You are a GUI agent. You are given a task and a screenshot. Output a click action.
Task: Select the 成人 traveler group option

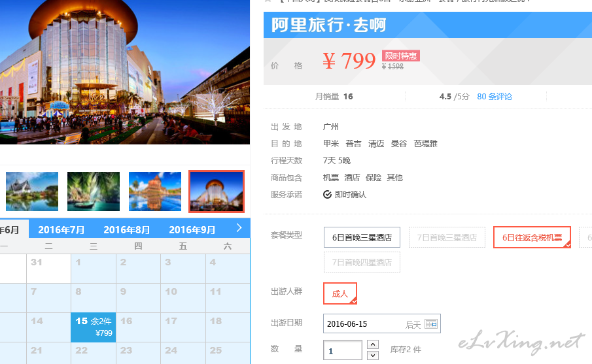[340, 293]
